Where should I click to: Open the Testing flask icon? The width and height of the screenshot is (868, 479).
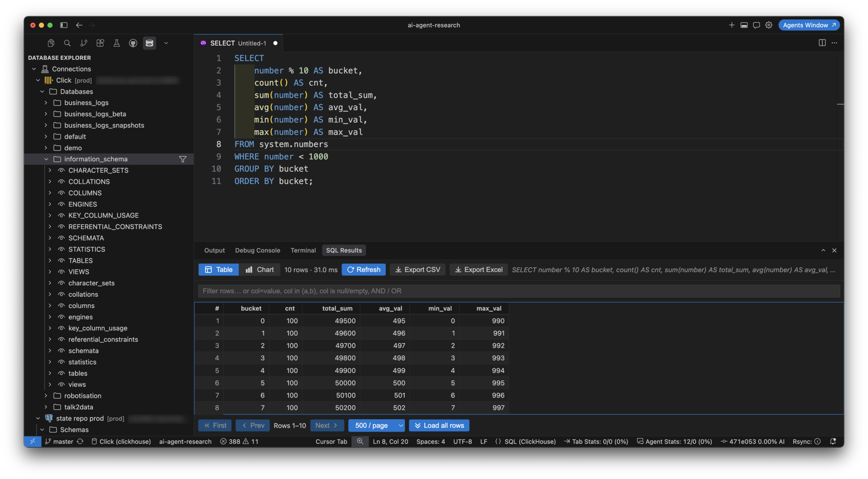tap(116, 43)
